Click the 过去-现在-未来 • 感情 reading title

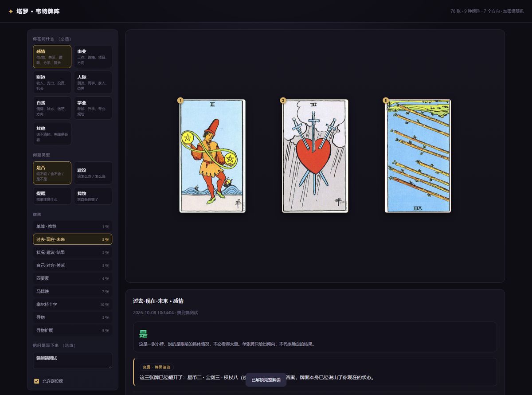[158, 301]
